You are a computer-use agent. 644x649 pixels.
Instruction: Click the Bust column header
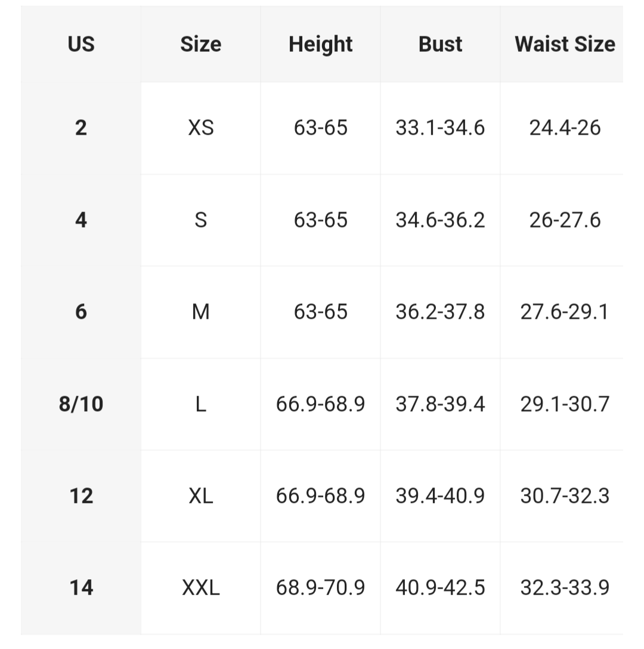[440, 44]
